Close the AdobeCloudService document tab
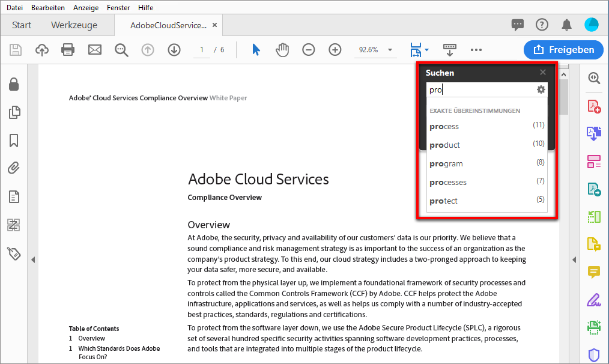The image size is (609, 364). pyautogui.click(x=214, y=25)
